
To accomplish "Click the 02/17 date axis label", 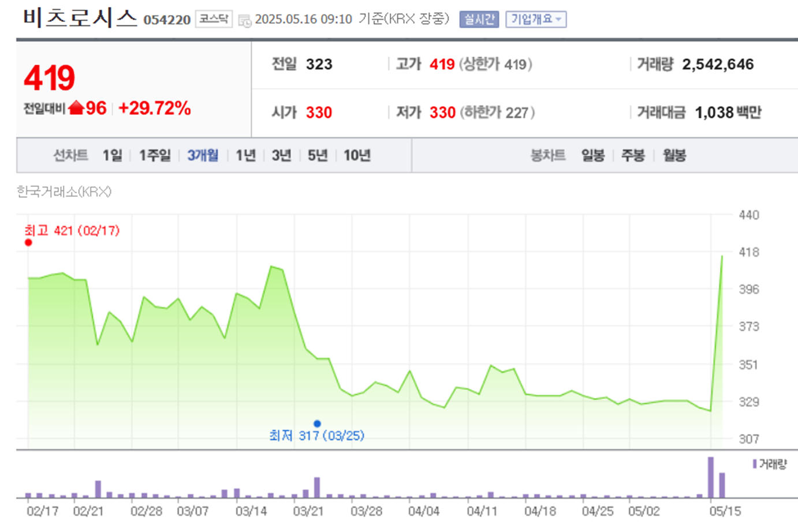I will point(43,511).
